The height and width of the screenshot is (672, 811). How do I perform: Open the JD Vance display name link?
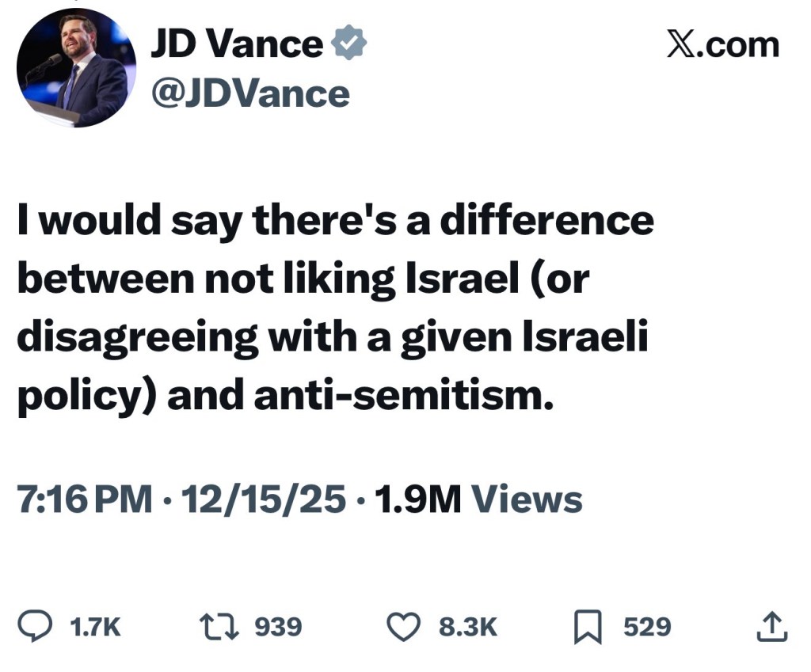[x=237, y=46]
